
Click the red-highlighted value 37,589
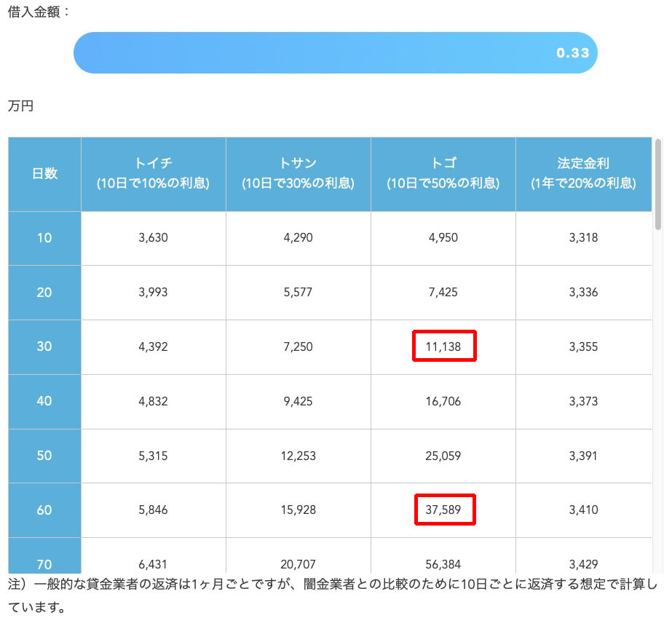pos(444,510)
